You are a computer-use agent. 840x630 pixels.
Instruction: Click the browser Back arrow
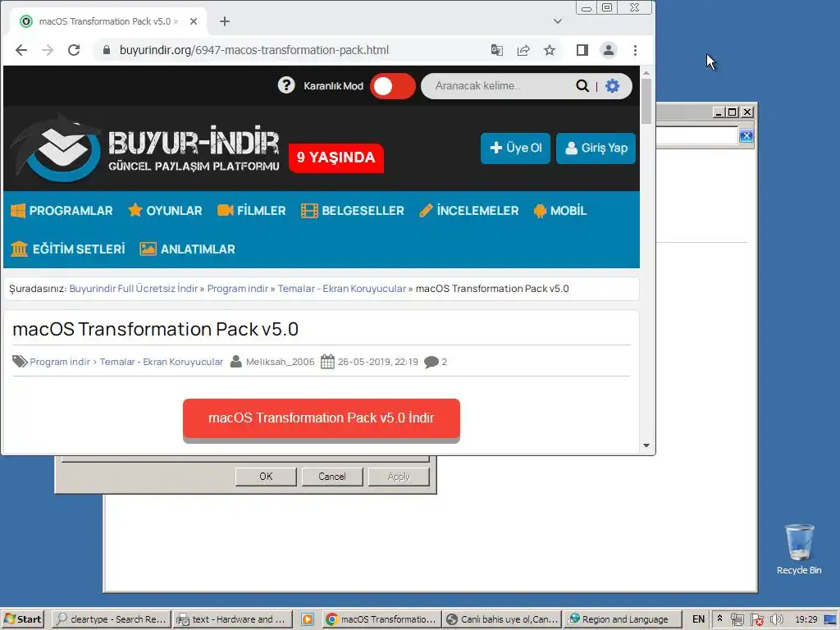21,50
